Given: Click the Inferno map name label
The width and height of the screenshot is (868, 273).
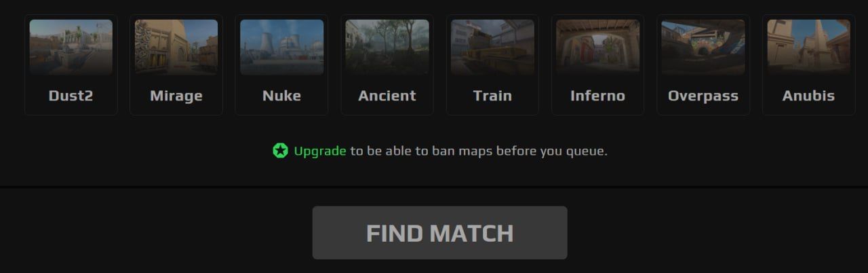Looking at the screenshot, I should 598,96.
